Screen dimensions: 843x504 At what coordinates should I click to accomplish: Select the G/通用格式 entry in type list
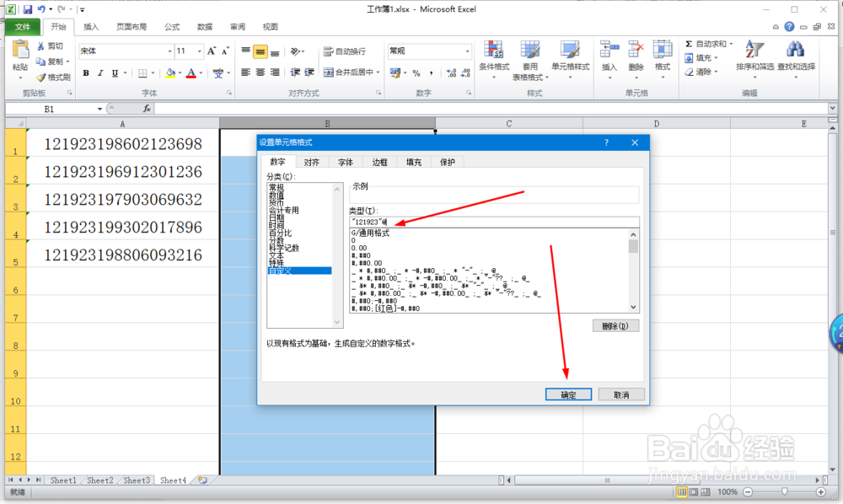[x=370, y=233]
